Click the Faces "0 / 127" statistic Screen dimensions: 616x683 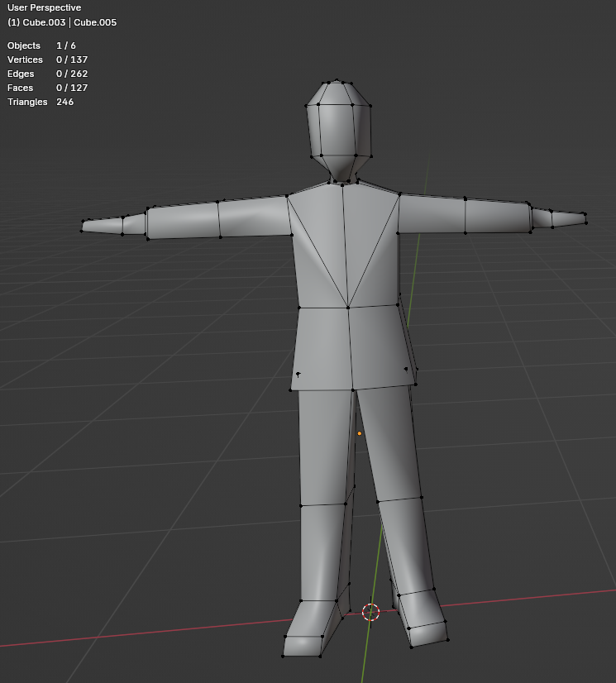(72, 88)
